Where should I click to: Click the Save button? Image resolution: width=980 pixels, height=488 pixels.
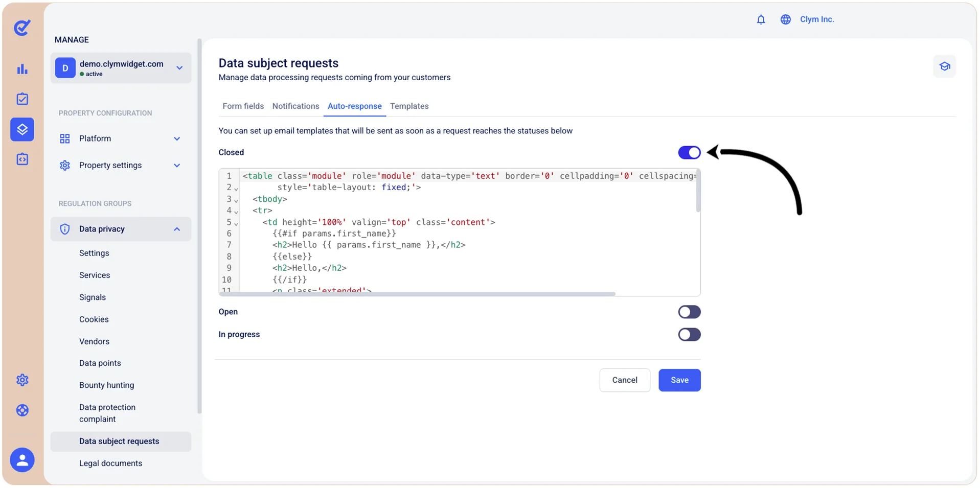tap(679, 380)
